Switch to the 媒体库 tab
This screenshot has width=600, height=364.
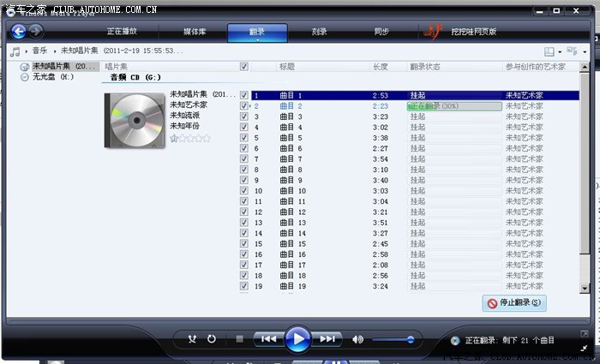click(195, 32)
